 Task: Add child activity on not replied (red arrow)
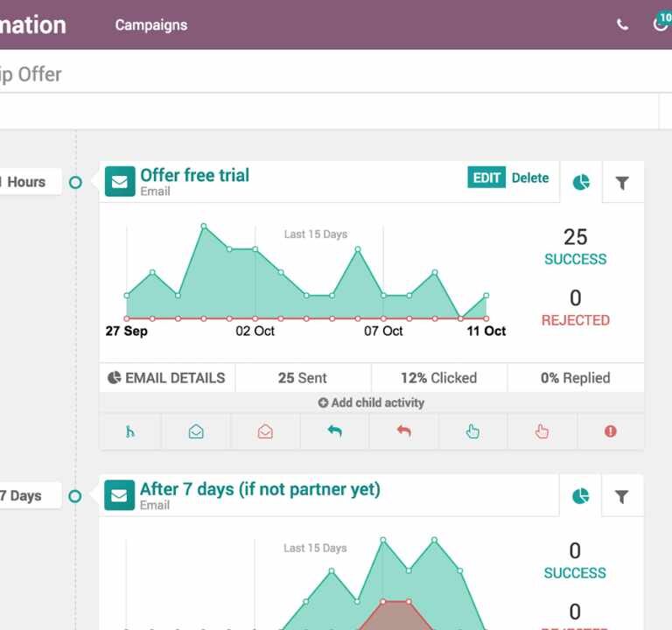pos(403,431)
